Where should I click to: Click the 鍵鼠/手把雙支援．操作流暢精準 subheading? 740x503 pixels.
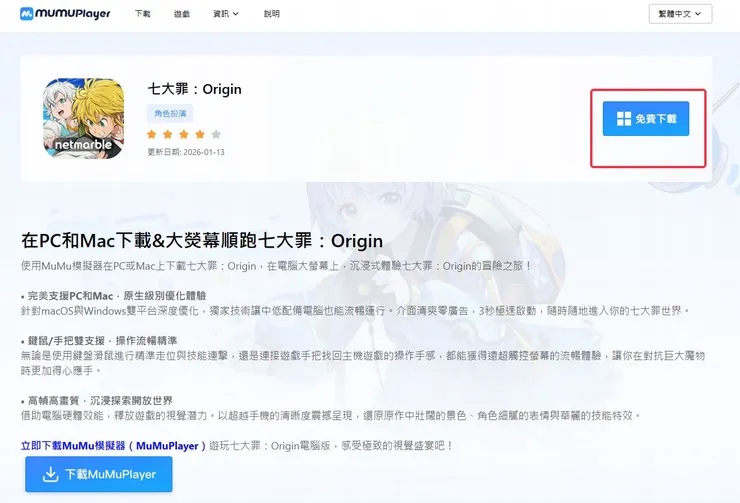click(102, 341)
